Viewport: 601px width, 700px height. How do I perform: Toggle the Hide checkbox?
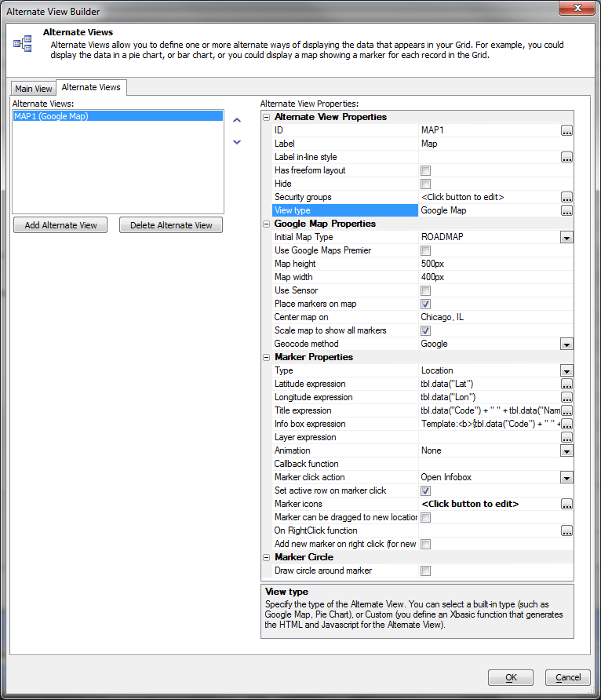[x=426, y=184]
